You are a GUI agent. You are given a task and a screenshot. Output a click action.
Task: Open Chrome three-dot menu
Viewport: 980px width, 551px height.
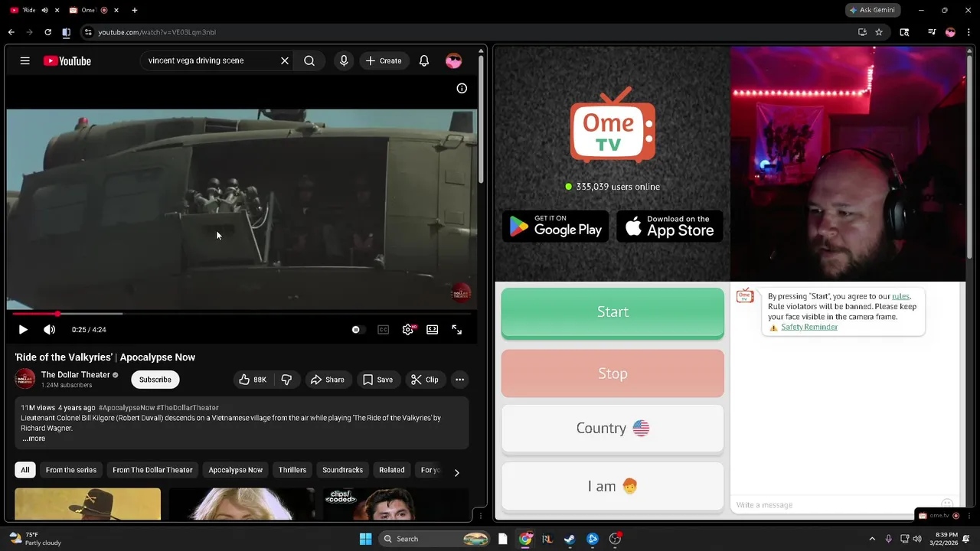click(x=969, y=32)
